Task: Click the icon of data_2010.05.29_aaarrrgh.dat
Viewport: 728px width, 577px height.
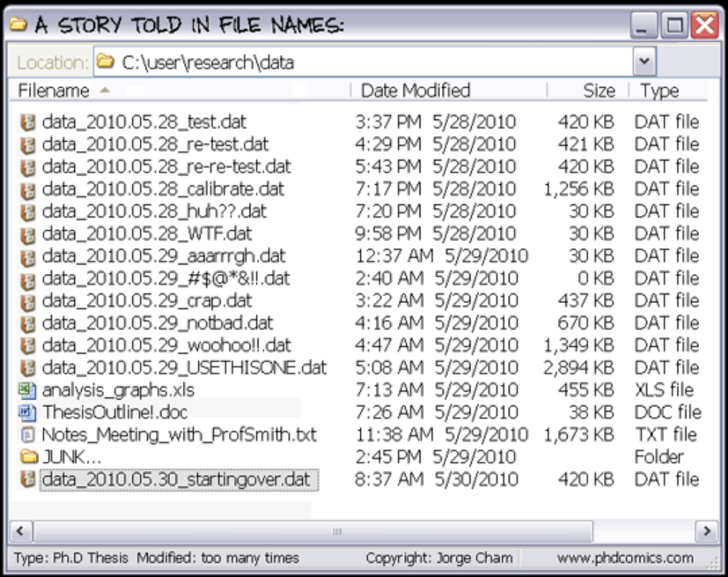Action: coord(28,257)
